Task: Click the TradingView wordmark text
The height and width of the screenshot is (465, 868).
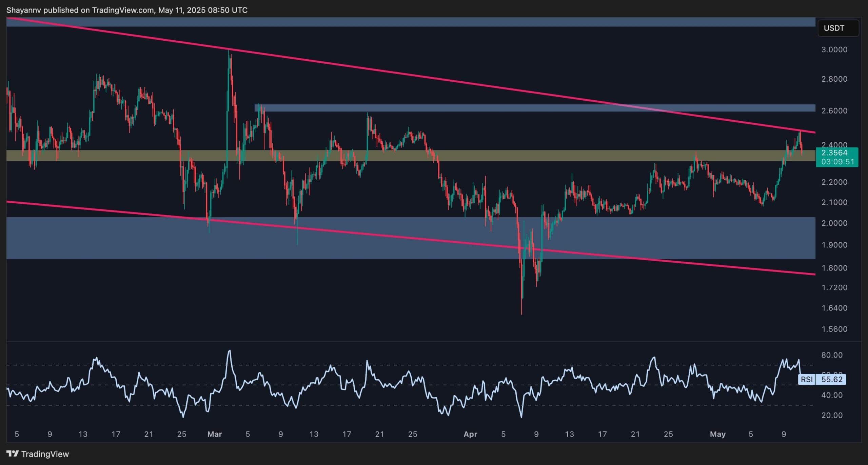Action: tap(45, 454)
